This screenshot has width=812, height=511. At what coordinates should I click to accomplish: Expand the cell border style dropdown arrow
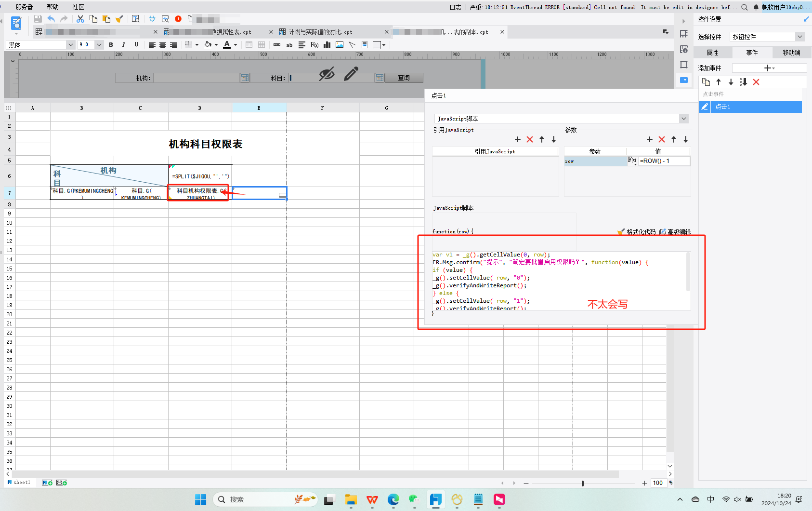197,45
